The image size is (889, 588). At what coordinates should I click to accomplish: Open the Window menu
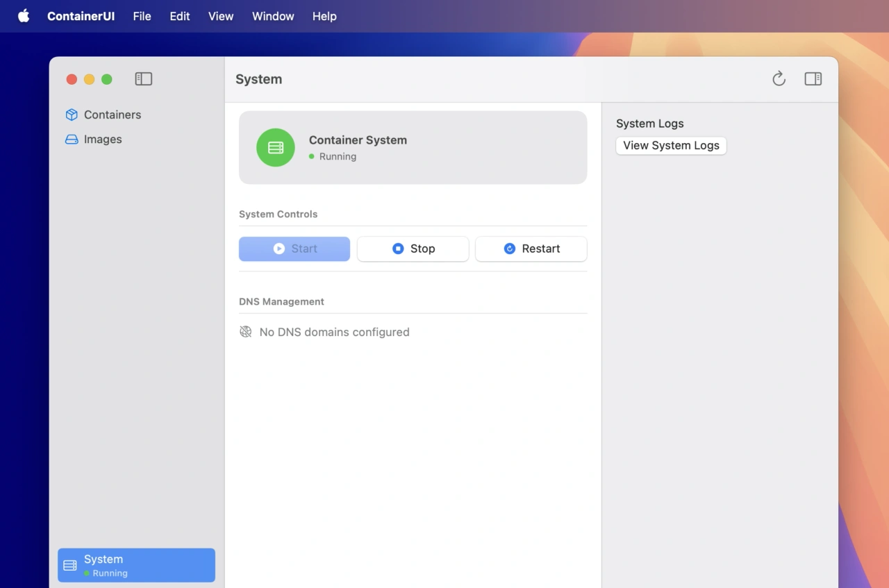(x=273, y=16)
